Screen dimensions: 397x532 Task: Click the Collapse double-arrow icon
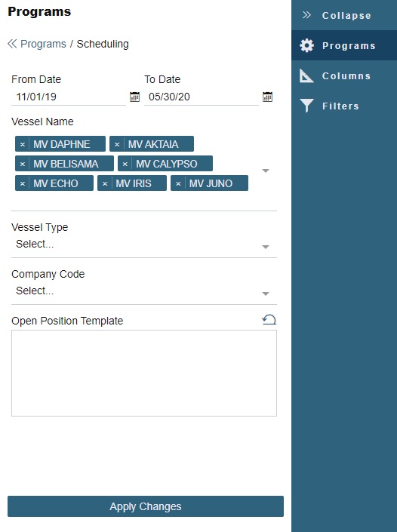click(x=306, y=15)
